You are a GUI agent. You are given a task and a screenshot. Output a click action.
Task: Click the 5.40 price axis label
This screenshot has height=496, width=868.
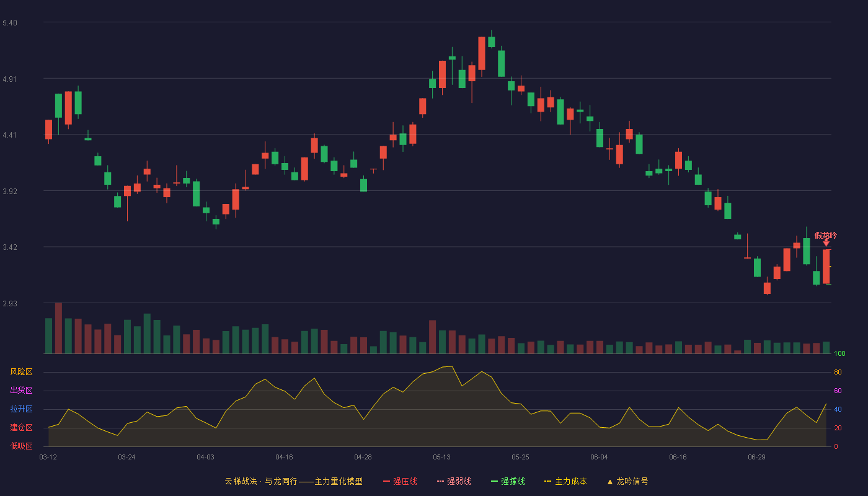(10, 23)
